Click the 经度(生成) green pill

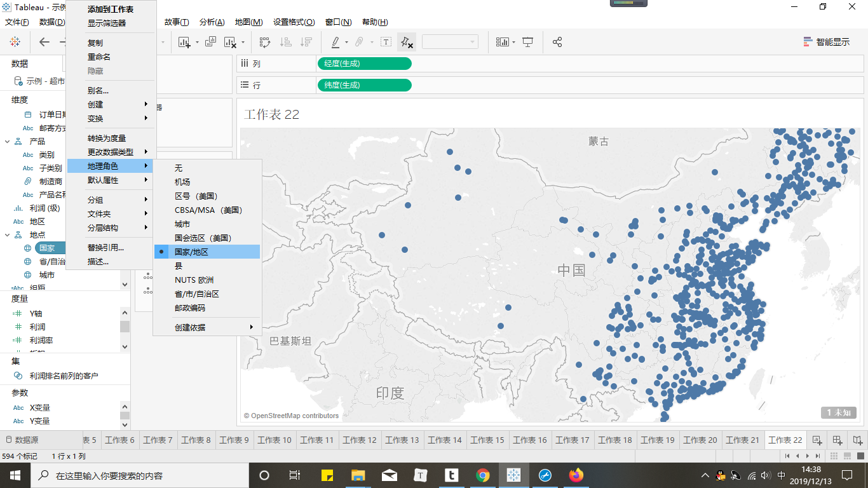[x=364, y=64]
